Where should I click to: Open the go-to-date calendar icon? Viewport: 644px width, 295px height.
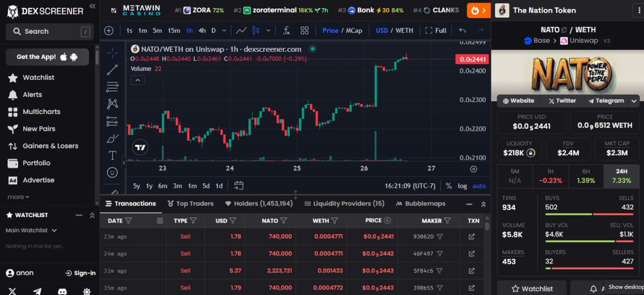[238, 186]
